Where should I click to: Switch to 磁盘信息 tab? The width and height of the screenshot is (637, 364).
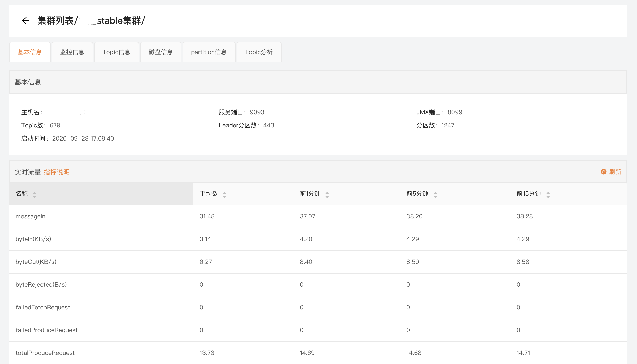[161, 52]
